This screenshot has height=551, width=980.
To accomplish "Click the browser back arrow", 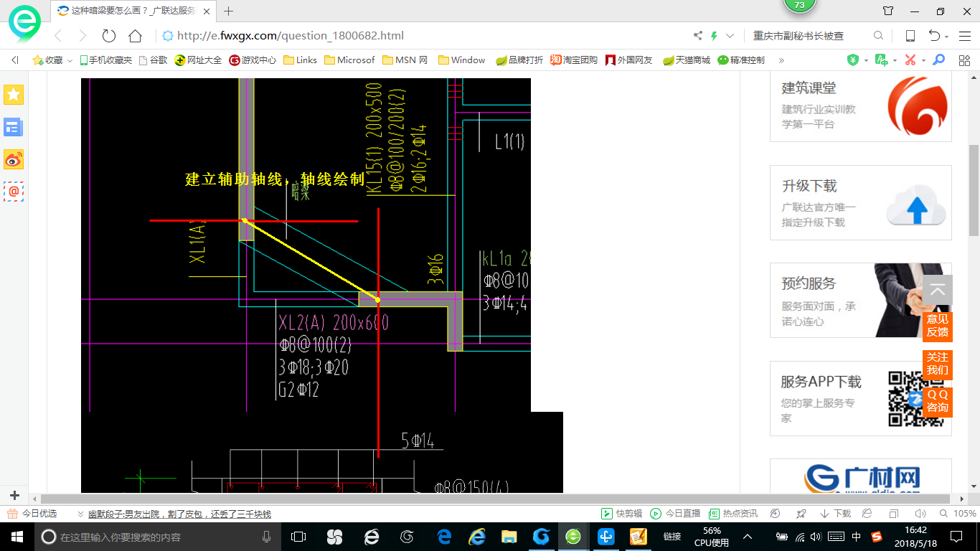I will click(x=59, y=36).
